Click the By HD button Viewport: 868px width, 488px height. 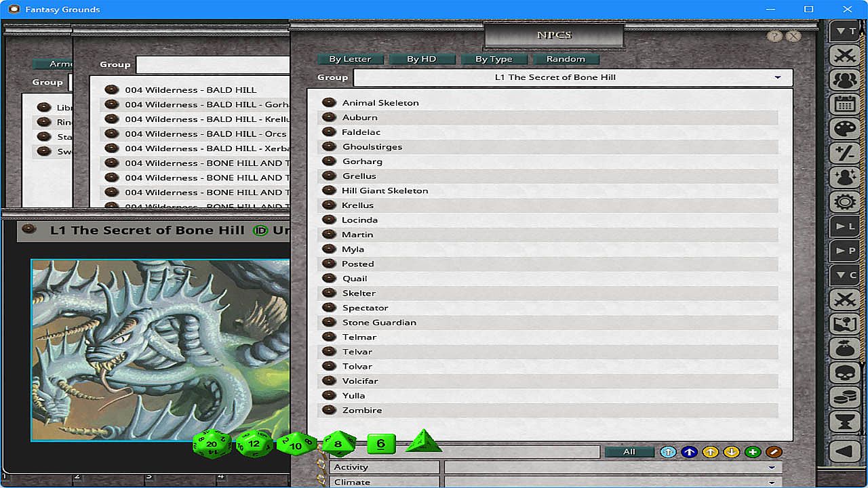pyautogui.click(x=422, y=59)
